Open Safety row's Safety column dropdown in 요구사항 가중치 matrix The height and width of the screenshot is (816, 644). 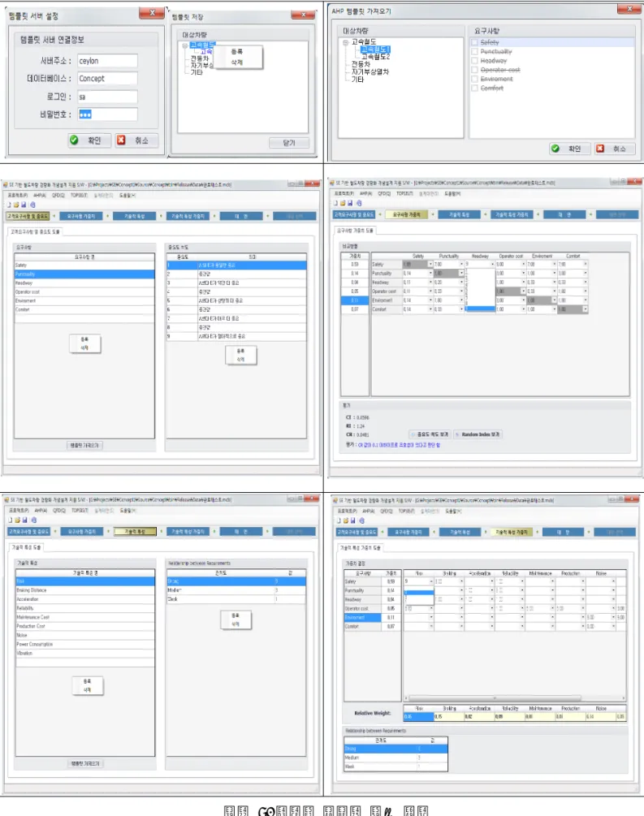click(x=430, y=265)
